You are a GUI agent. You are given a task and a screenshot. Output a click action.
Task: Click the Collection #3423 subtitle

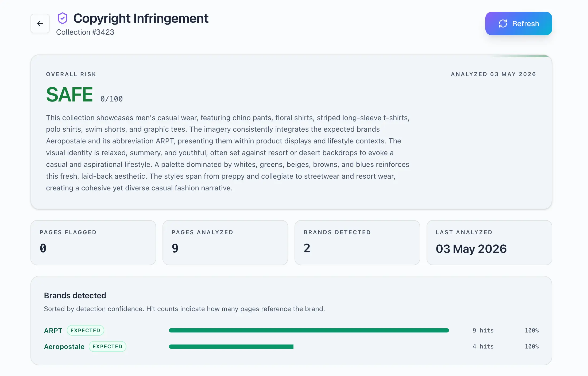tap(85, 32)
